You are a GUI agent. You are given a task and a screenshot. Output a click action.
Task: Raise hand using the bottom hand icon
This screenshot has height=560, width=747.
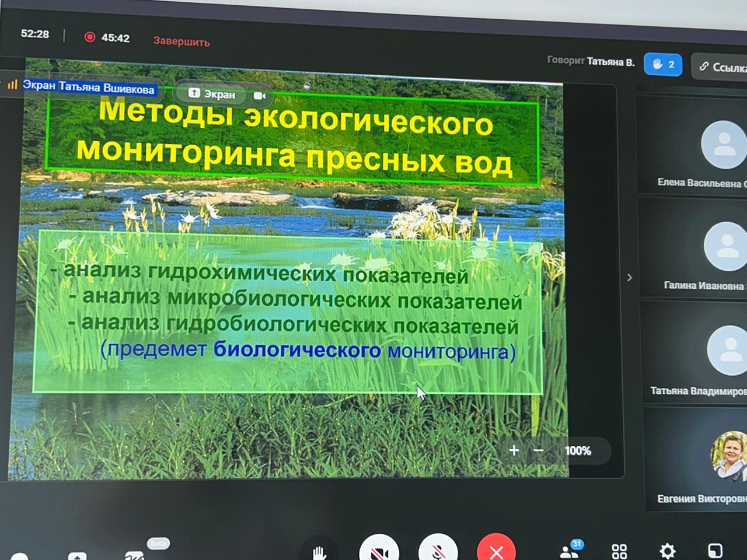pos(319,551)
